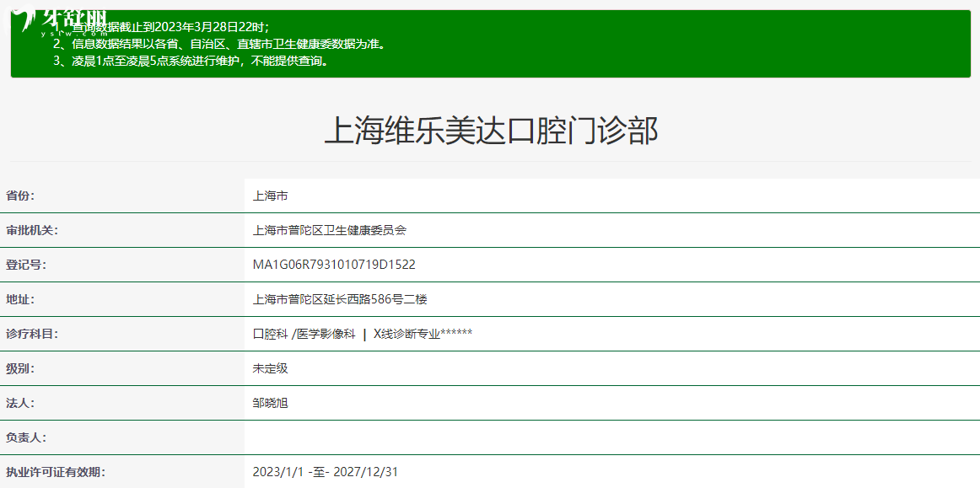Select registration number MA1G06R7931010719D1522
This screenshot has width=980, height=488.
point(334,265)
